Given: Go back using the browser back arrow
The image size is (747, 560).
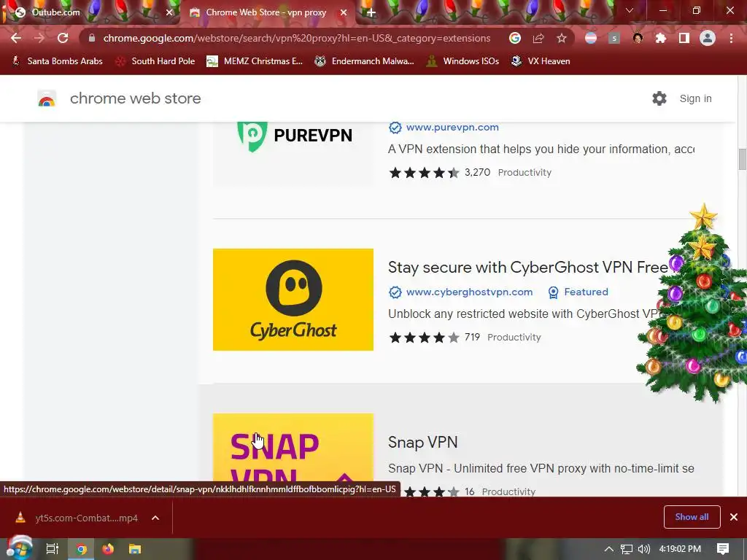Looking at the screenshot, I should [16, 38].
